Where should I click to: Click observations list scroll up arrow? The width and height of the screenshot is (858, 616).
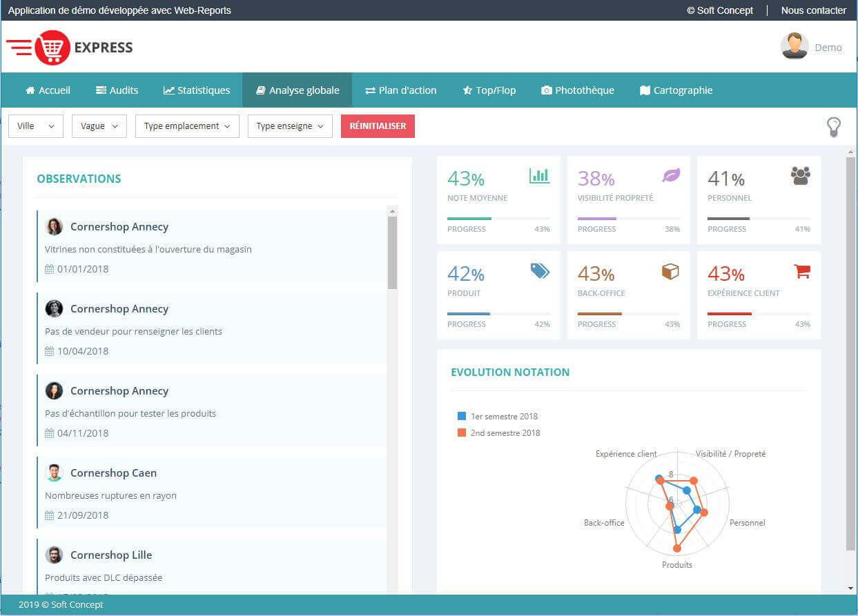[x=392, y=211]
